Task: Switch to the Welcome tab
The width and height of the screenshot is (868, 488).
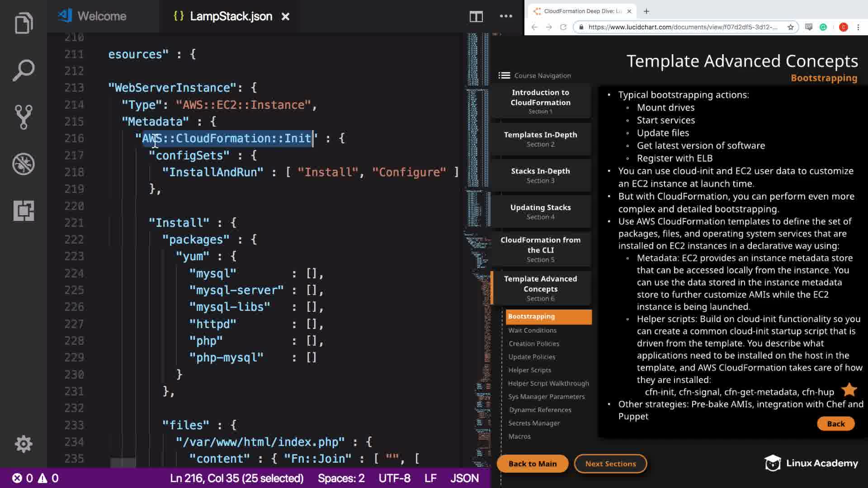Action: [102, 16]
